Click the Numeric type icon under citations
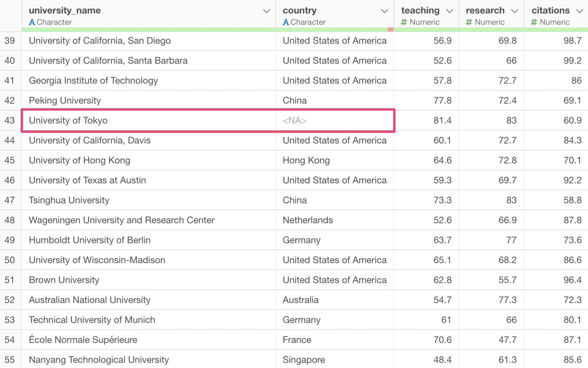Viewport: 588px width, 368px height. click(x=534, y=22)
